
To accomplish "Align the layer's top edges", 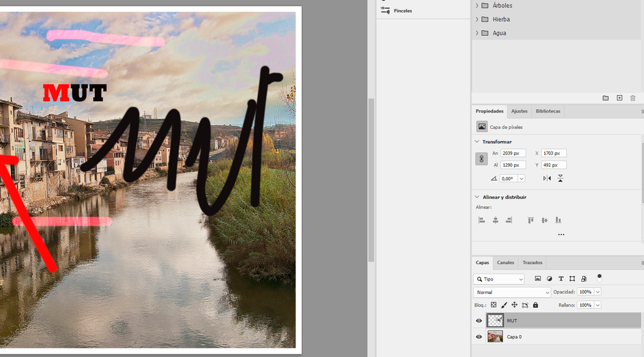I will pos(531,220).
